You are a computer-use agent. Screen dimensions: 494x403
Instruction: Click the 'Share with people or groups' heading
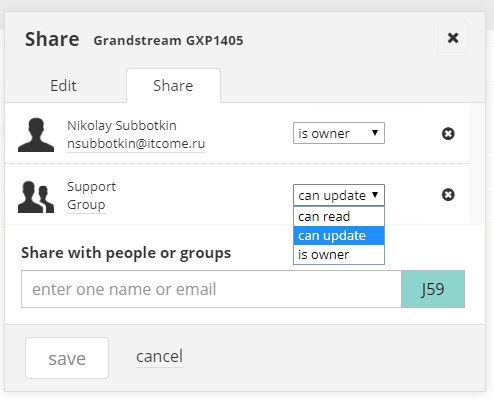126,253
